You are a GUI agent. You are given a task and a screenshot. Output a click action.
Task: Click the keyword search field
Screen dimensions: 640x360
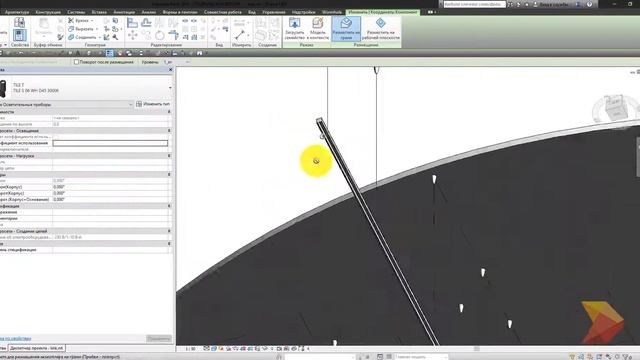tap(474, 4)
